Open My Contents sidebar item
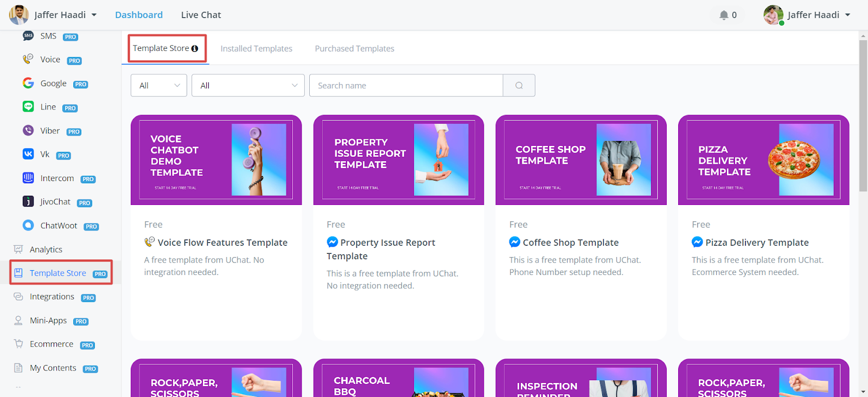 [x=53, y=368]
